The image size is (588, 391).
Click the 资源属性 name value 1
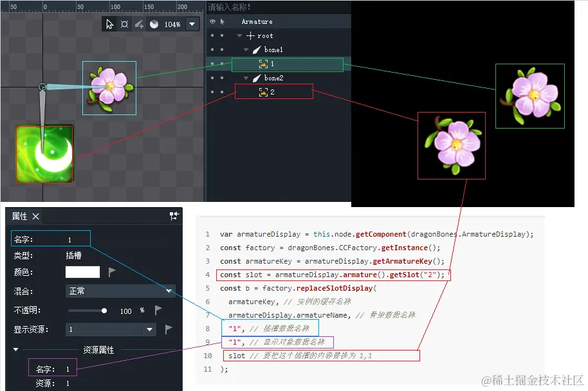[68, 369]
